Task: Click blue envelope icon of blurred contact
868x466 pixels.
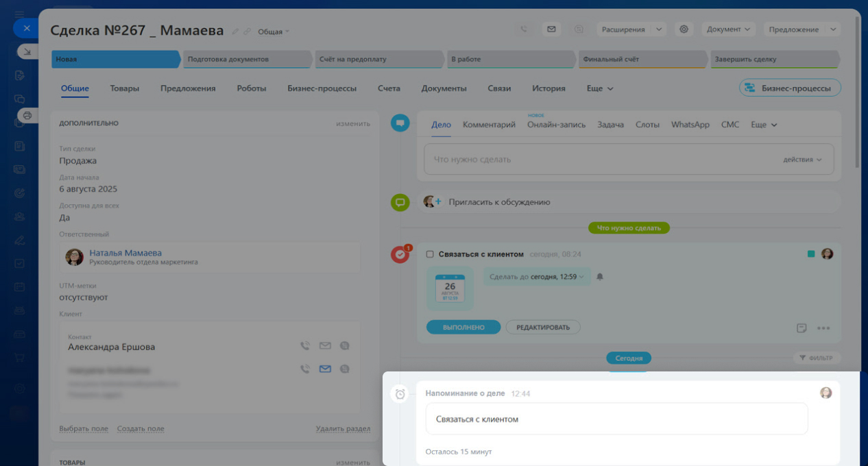Action: pyautogui.click(x=325, y=369)
